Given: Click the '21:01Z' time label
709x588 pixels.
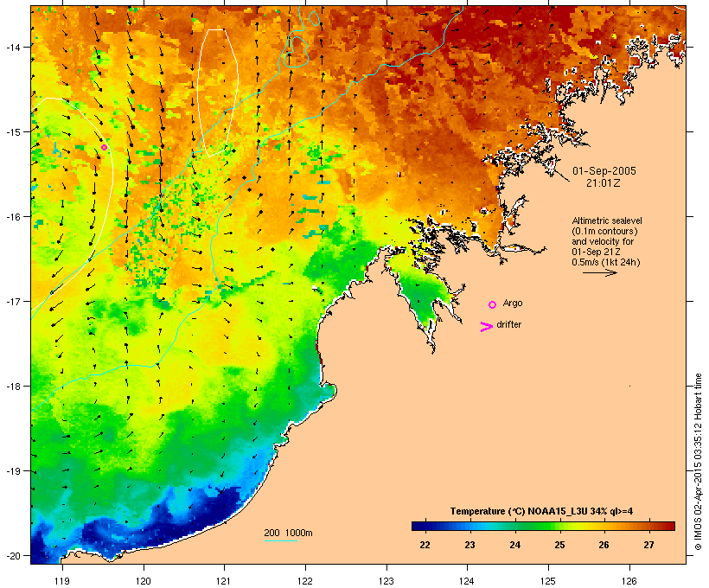Looking at the screenshot, I should tap(604, 183).
